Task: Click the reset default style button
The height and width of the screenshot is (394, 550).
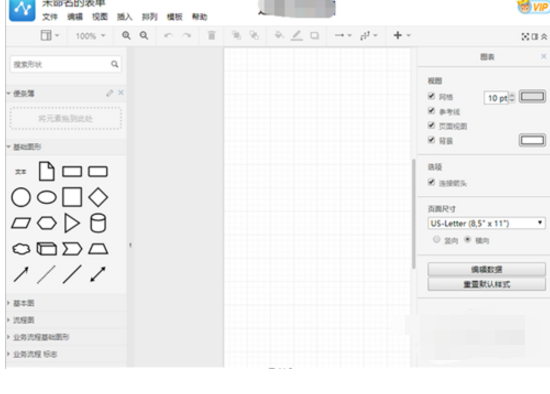Action: [x=486, y=284]
